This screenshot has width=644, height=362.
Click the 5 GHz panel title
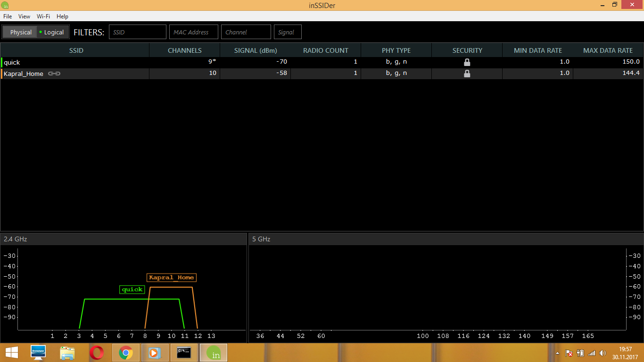(261, 239)
